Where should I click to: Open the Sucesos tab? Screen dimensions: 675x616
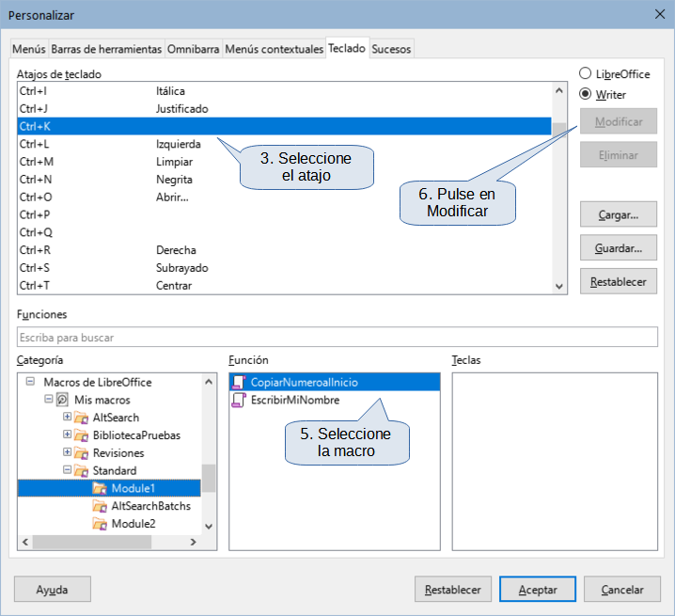point(391,49)
